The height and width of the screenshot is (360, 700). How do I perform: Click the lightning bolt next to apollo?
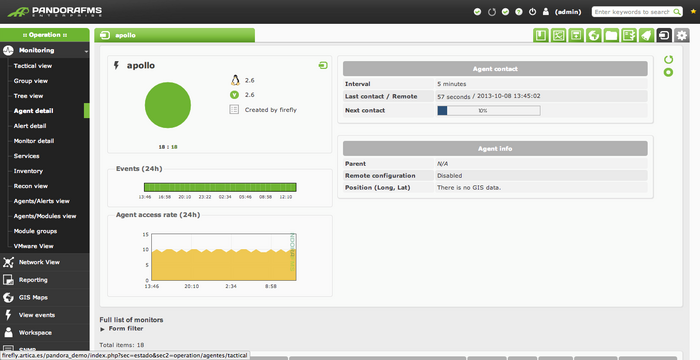117,65
